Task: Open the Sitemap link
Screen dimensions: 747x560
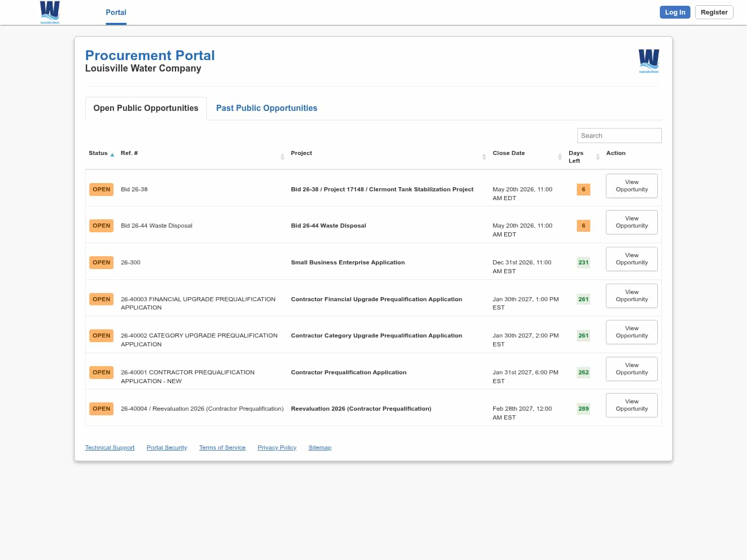Action: click(x=320, y=447)
